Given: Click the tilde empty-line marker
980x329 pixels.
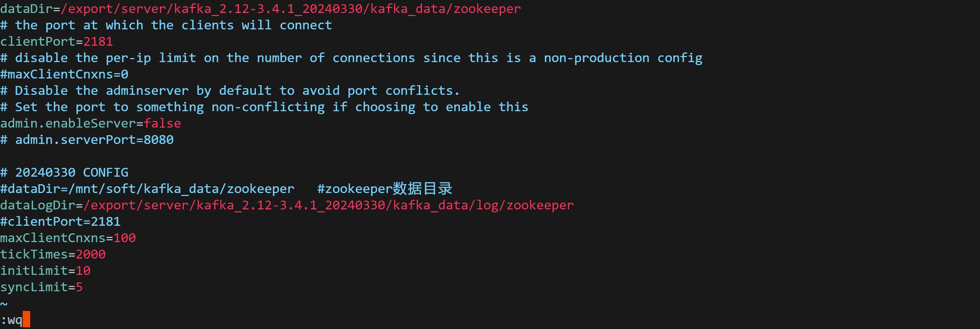Looking at the screenshot, I should click(x=4, y=303).
